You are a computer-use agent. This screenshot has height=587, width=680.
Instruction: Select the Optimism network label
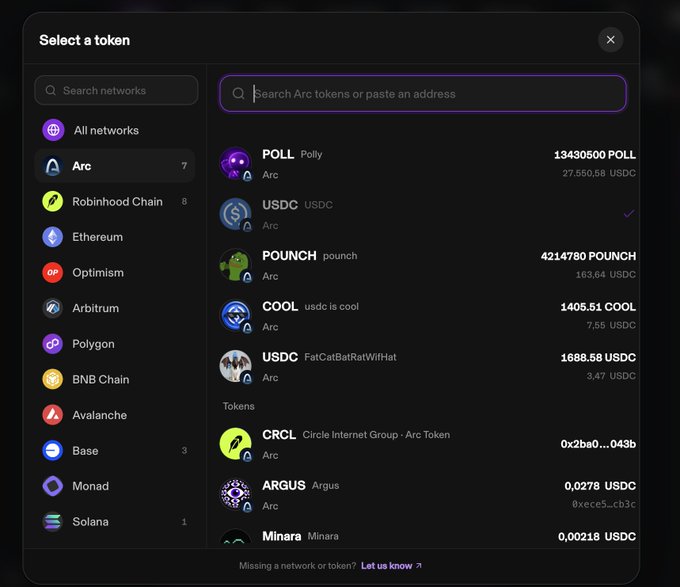(x=98, y=273)
